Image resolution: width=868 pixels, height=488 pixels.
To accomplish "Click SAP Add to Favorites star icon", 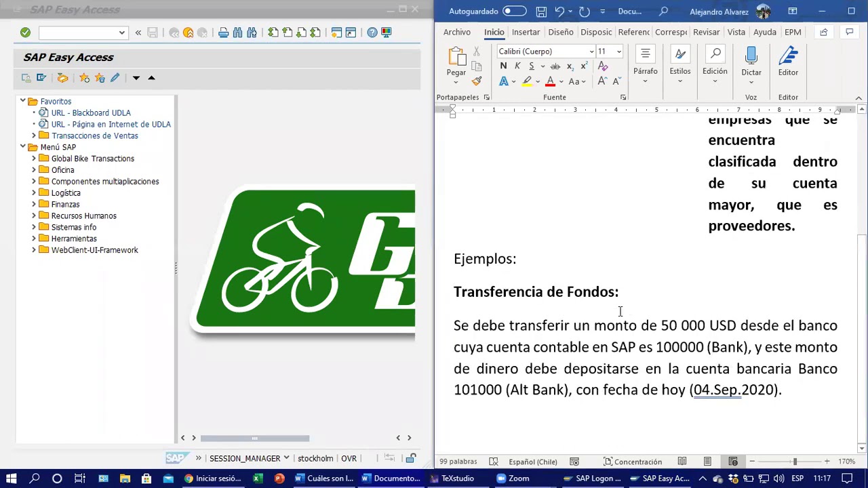I will [x=84, y=78].
